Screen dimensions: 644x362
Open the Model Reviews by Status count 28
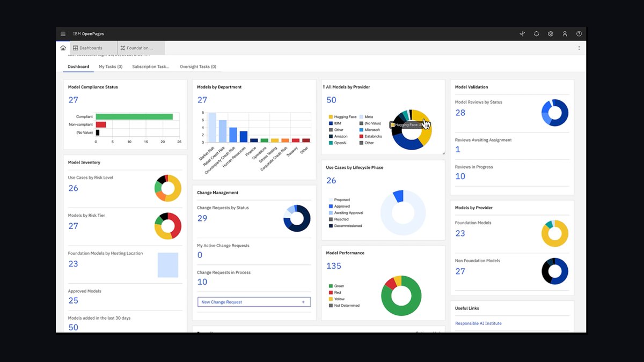(460, 113)
